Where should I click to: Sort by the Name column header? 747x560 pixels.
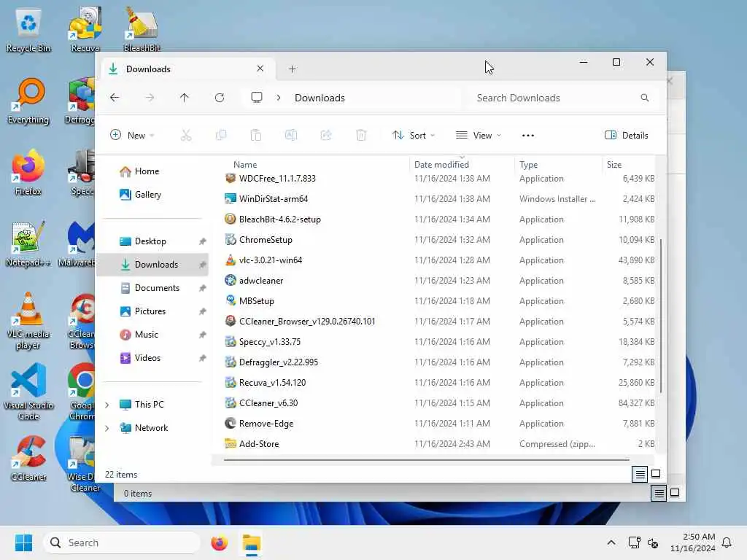(245, 165)
